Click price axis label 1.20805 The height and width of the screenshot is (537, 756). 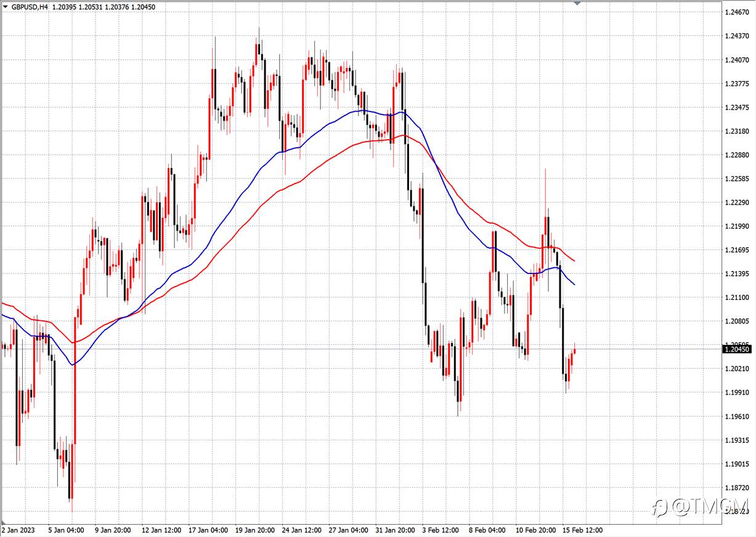coord(737,321)
